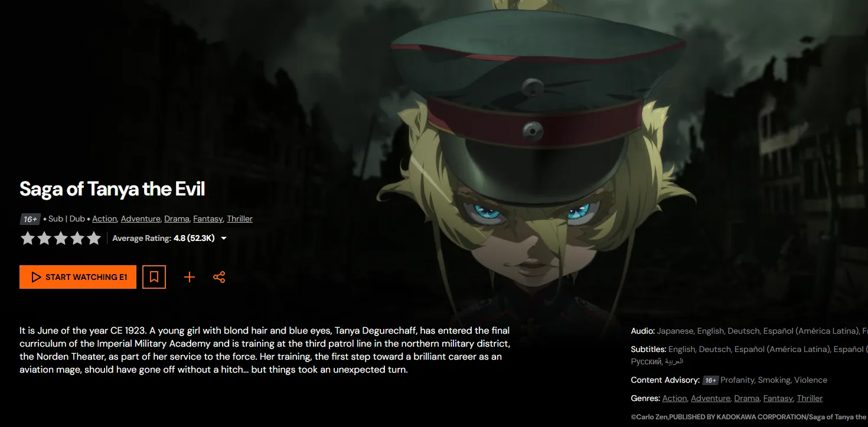Image resolution: width=868 pixels, height=427 pixels.
Task: Rate the show two stars
Action: tap(44, 239)
